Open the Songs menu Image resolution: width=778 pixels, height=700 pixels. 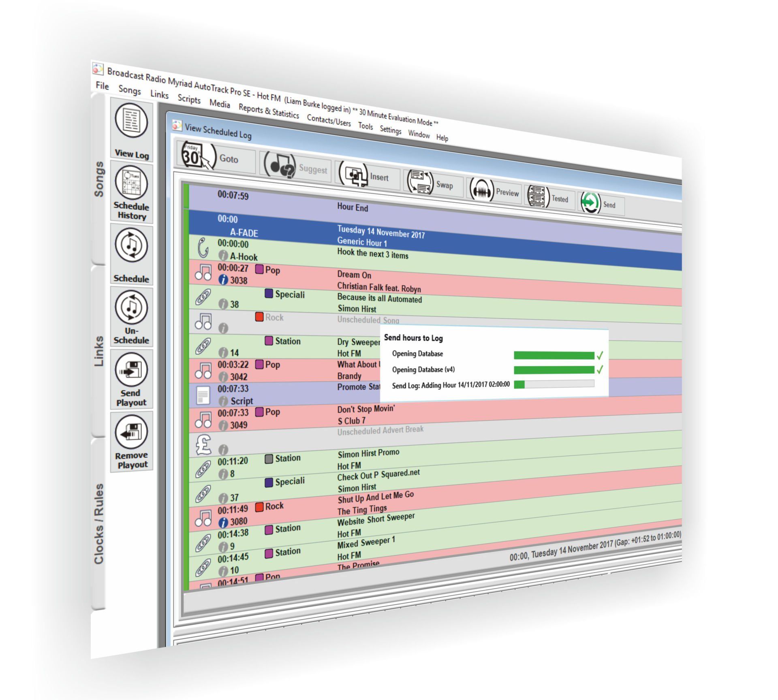[130, 90]
